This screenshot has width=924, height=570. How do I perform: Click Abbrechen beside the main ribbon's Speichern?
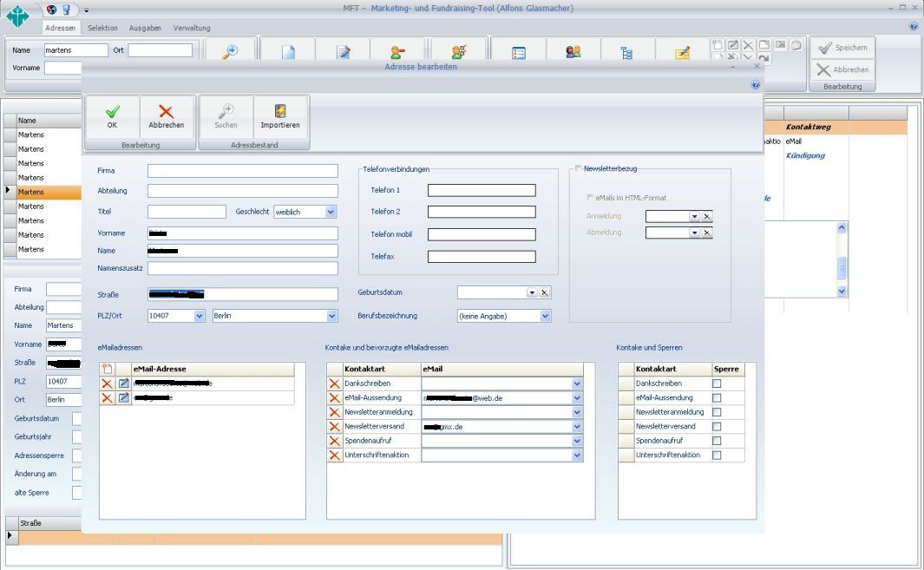coord(842,69)
